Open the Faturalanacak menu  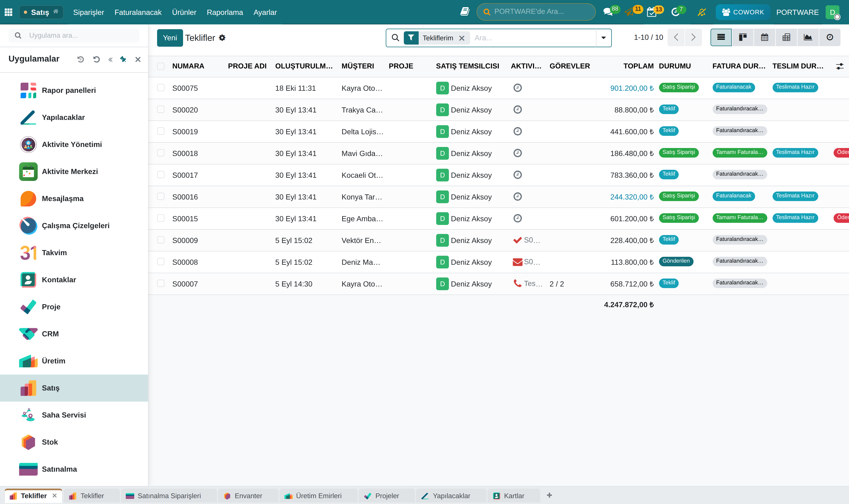pos(138,12)
